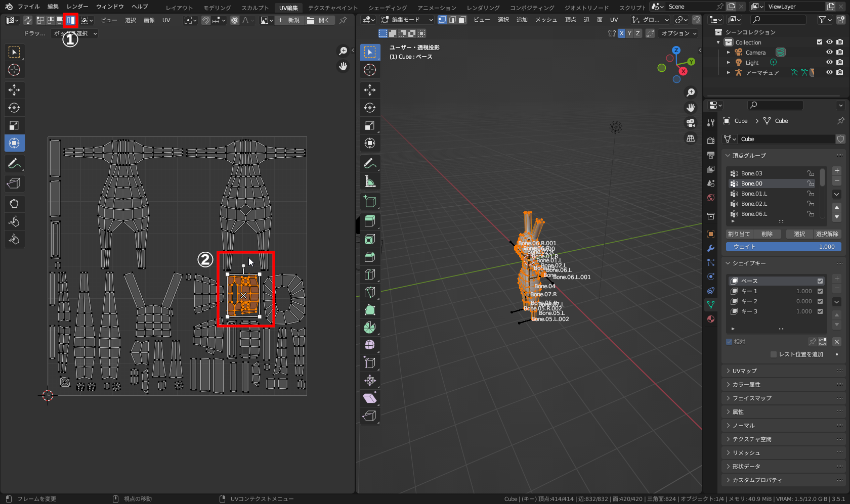Select the Grab sculpt tool in the UV editor
The height and width of the screenshot is (504, 850).
click(14, 204)
